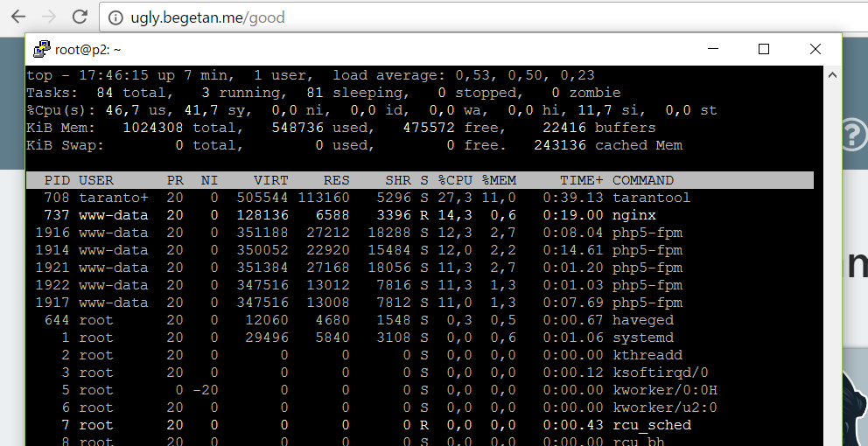The image size is (868, 446).
Task: Maximize the root@p2 terminal window
Action: coord(764,49)
